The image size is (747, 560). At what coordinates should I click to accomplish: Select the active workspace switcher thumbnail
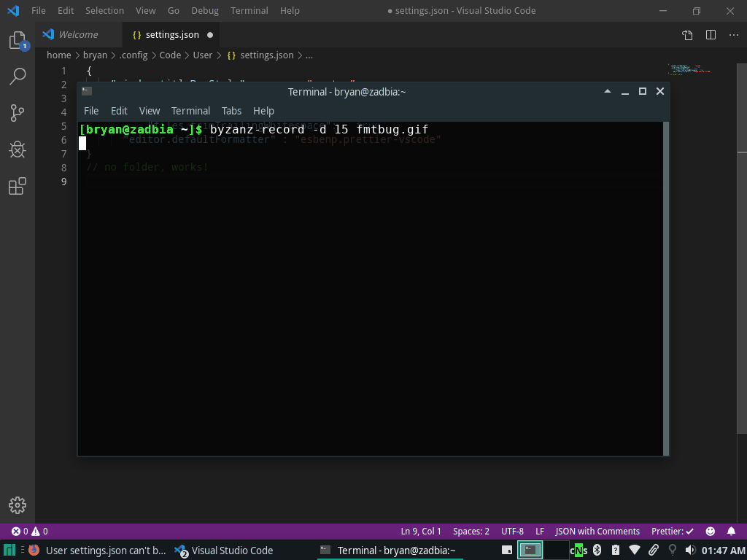[x=530, y=550]
